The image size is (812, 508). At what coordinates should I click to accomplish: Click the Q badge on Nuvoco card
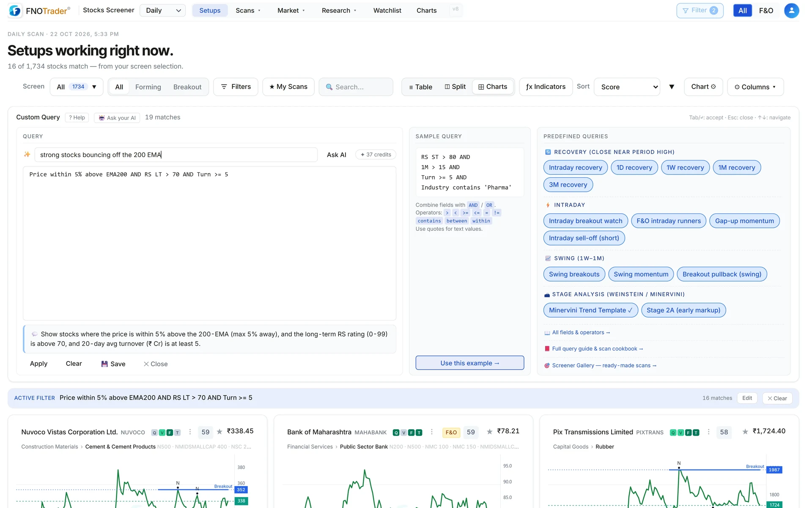click(x=154, y=433)
